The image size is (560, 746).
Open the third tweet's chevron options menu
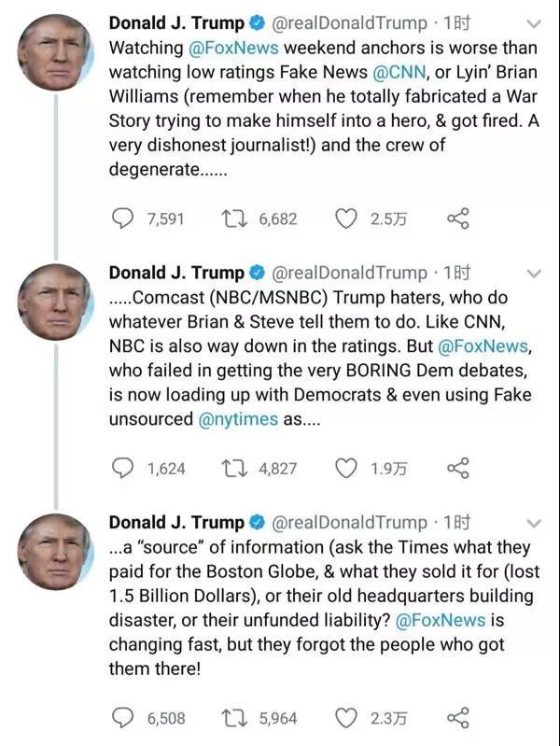[534, 524]
